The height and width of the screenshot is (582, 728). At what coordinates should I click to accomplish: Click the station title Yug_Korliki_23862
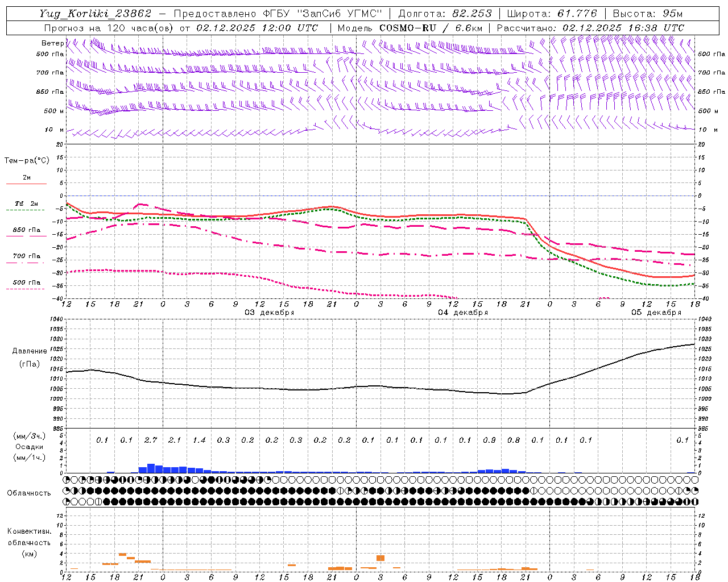point(95,14)
